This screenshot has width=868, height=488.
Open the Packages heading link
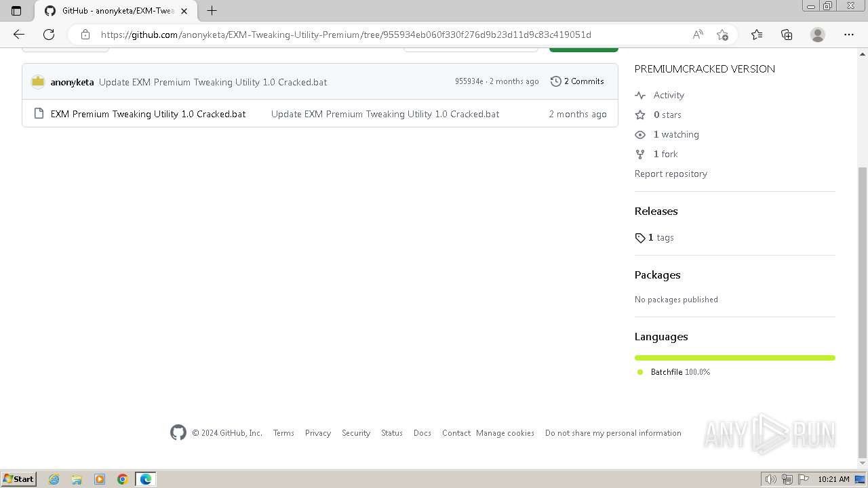pos(657,274)
